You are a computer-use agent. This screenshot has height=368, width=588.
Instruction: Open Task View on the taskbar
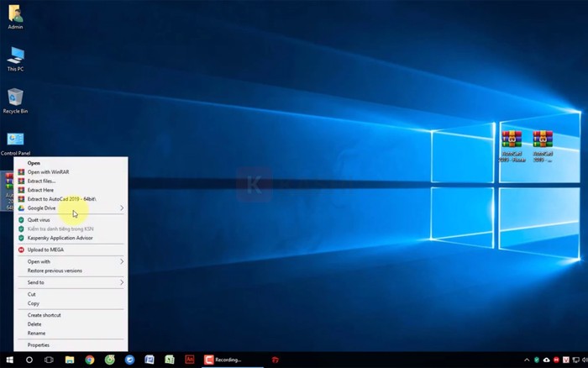(x=49, y=360)
